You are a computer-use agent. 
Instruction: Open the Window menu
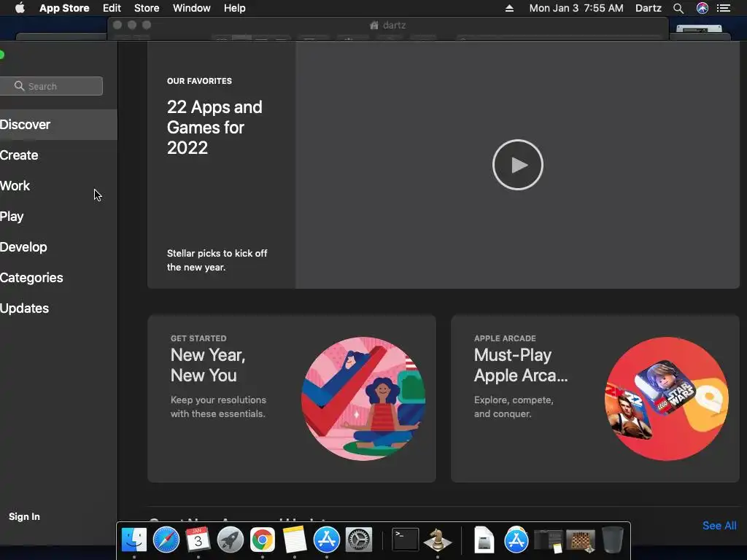pyautogui.click(x=192, y=8)
